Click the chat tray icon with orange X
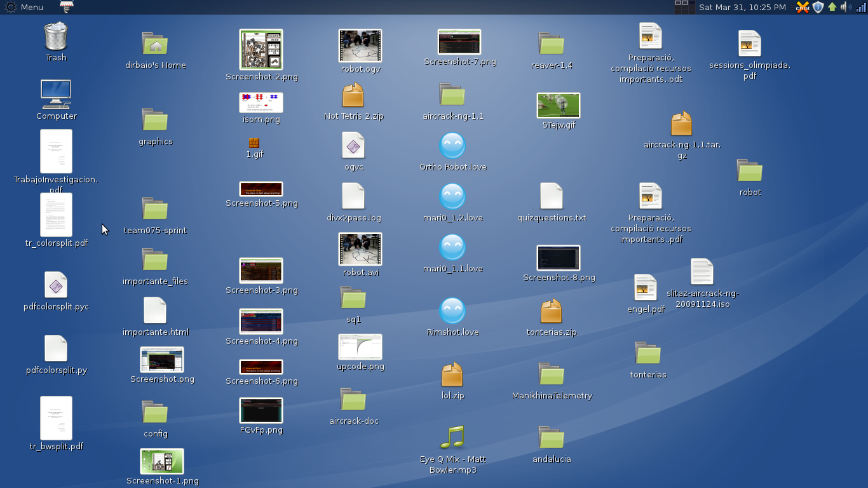868x488 pixels. click(803, 7)
